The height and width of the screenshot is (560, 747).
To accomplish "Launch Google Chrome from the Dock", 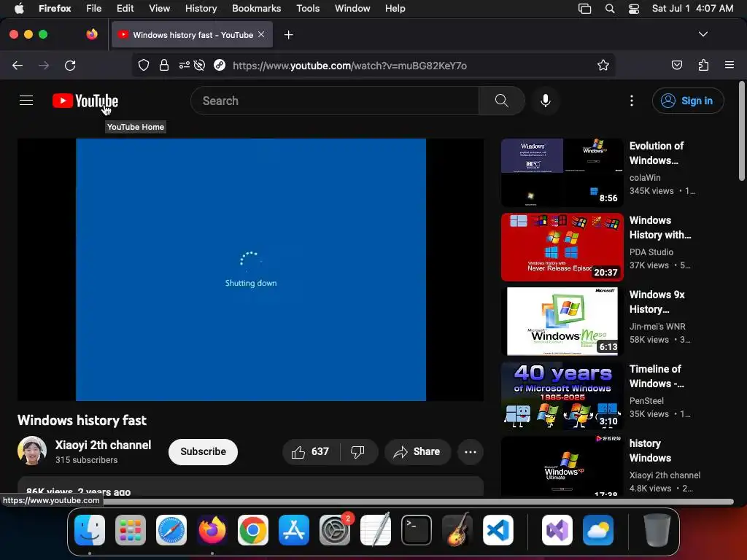I will tap(253, 530).
